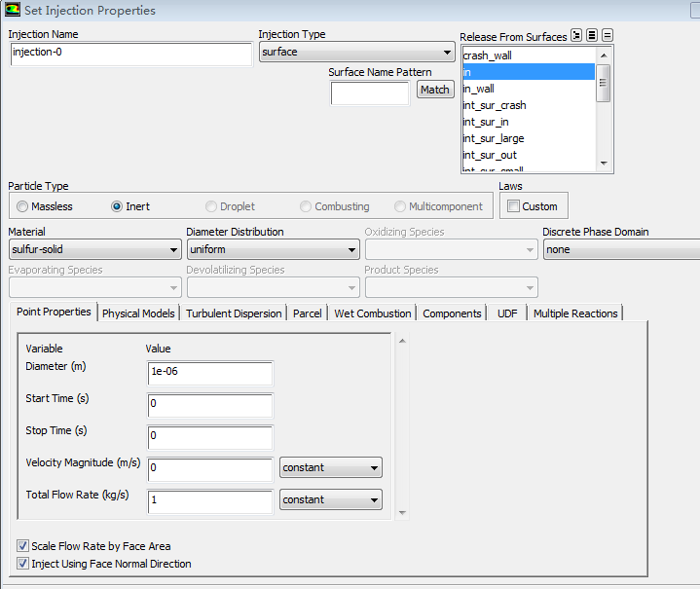Click the Diameter value field
The height and width of the screenshot is (589, 700).
click(x=210, y=373)
